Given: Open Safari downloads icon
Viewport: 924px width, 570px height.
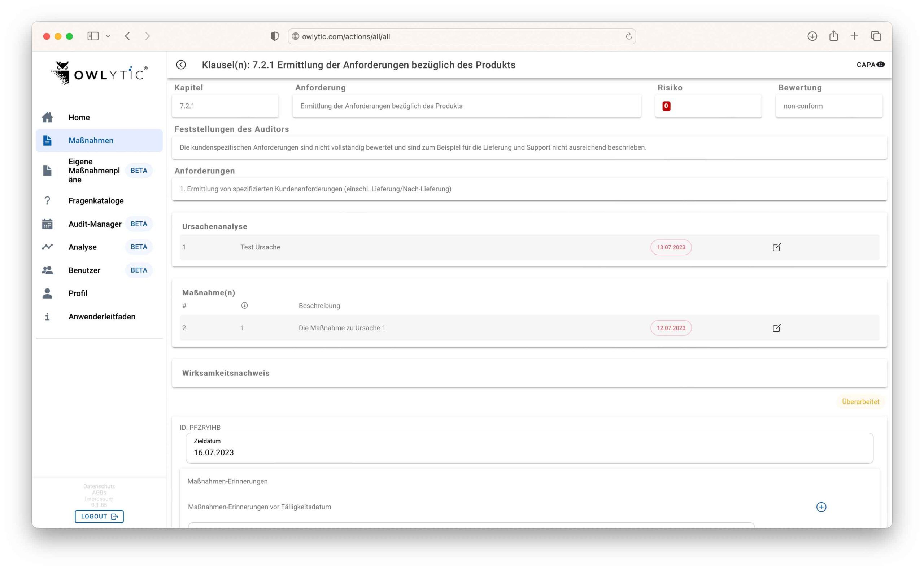Looking at the screenshot, I should click(812, 36).
